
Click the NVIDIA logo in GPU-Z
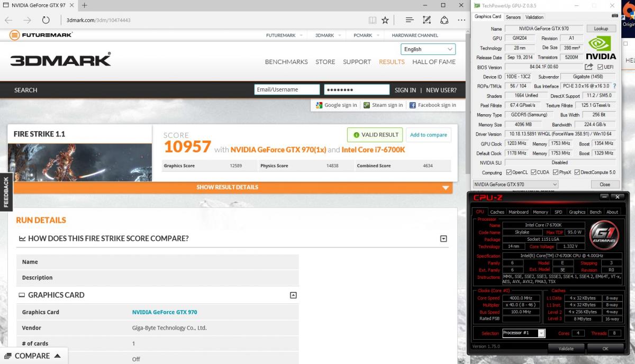(x=601, y=48)
